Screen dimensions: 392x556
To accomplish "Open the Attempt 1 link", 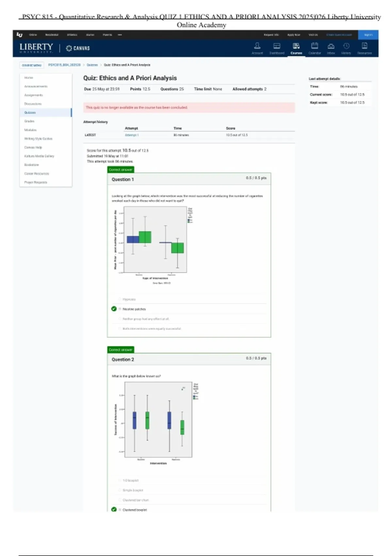I will [132, 135].
